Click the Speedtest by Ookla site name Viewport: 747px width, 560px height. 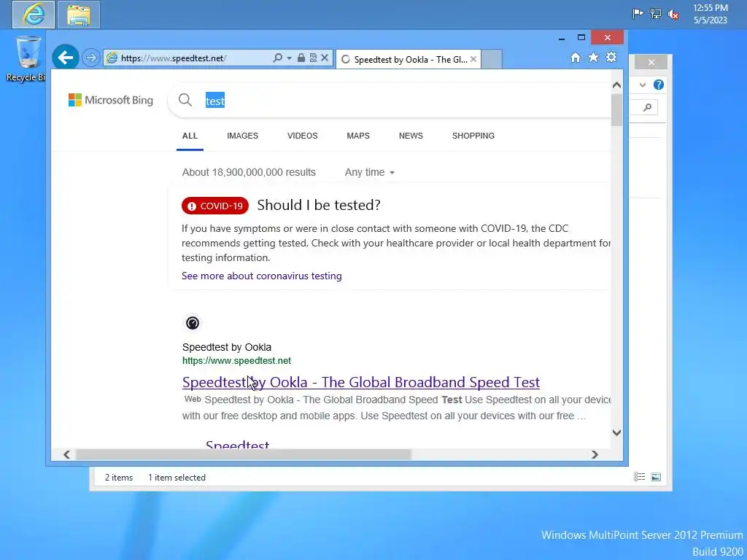coord(227,347)
